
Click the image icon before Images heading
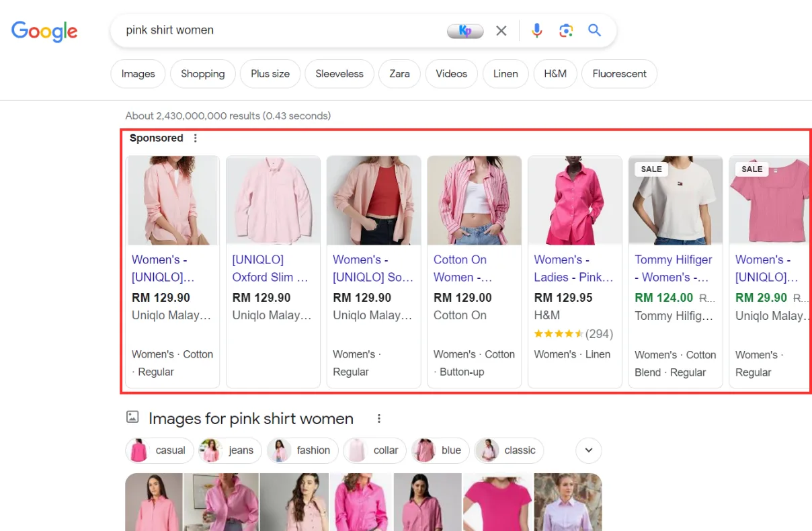(x=132, y=417)
